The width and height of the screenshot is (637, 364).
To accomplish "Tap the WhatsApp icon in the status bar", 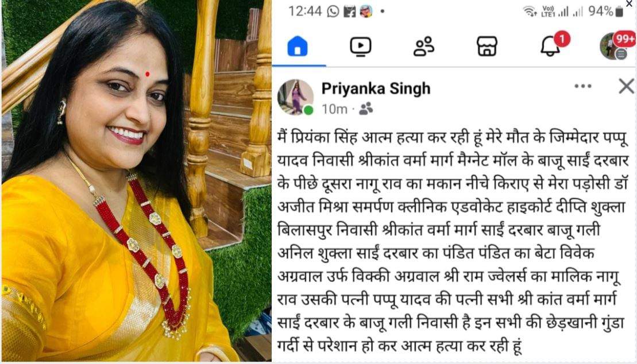I will [333, 11].
